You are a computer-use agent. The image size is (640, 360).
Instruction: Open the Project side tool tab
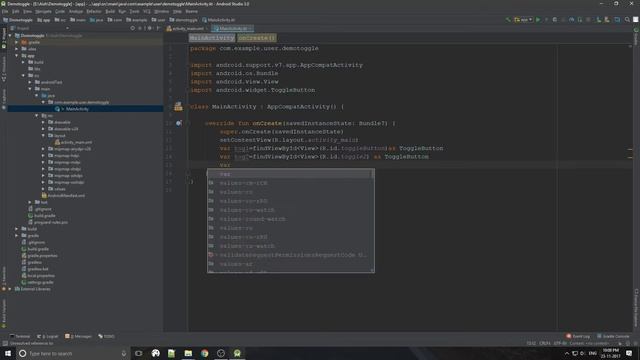point(4,39)
